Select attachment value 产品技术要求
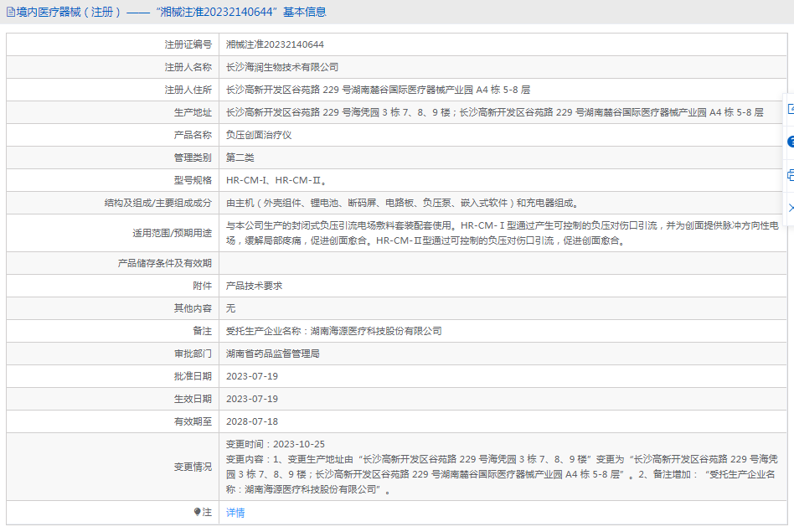Screen dimensions: 794x532 [255, 286]
